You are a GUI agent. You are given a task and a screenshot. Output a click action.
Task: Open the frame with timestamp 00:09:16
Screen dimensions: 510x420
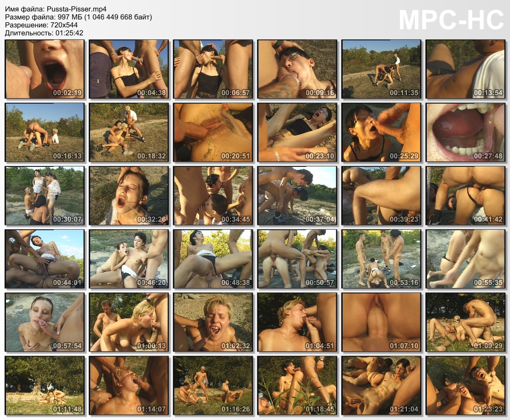click(x=297, y=69)
